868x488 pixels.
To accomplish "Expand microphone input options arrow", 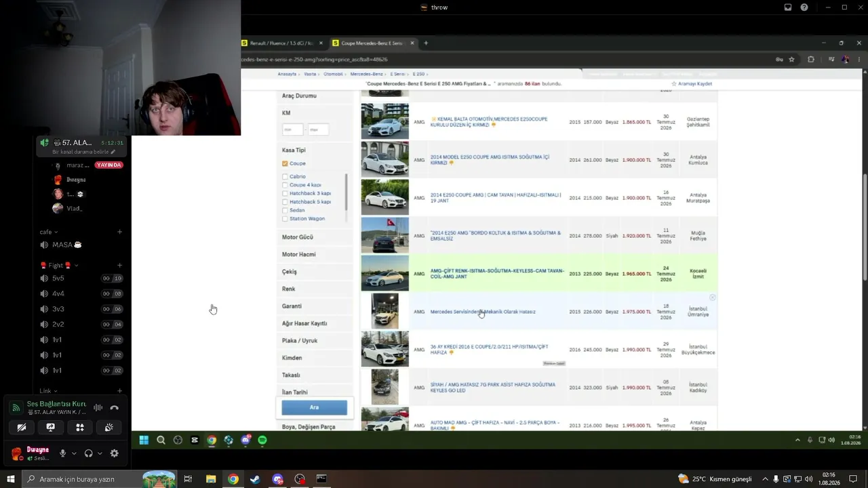I will coord(74,453).
